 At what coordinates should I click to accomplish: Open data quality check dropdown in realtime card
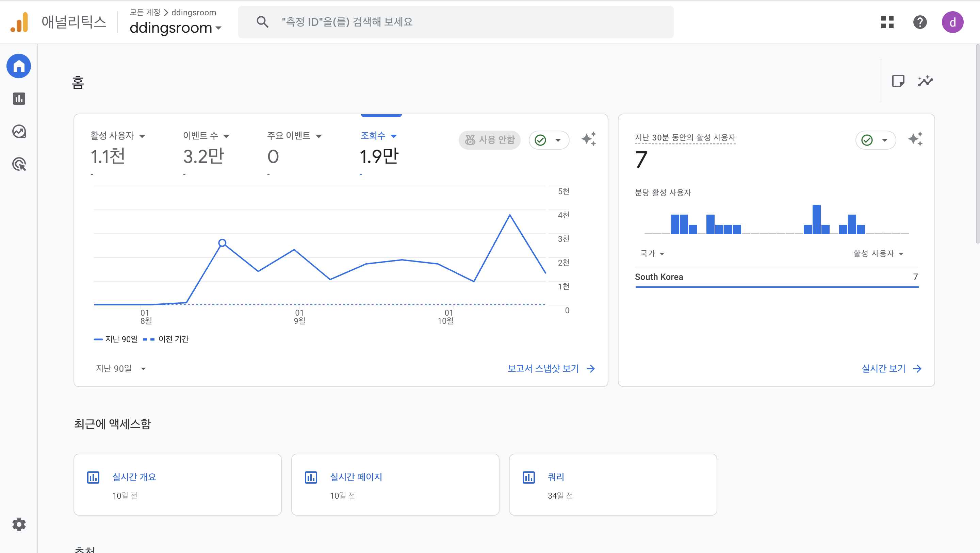[876, 140]
